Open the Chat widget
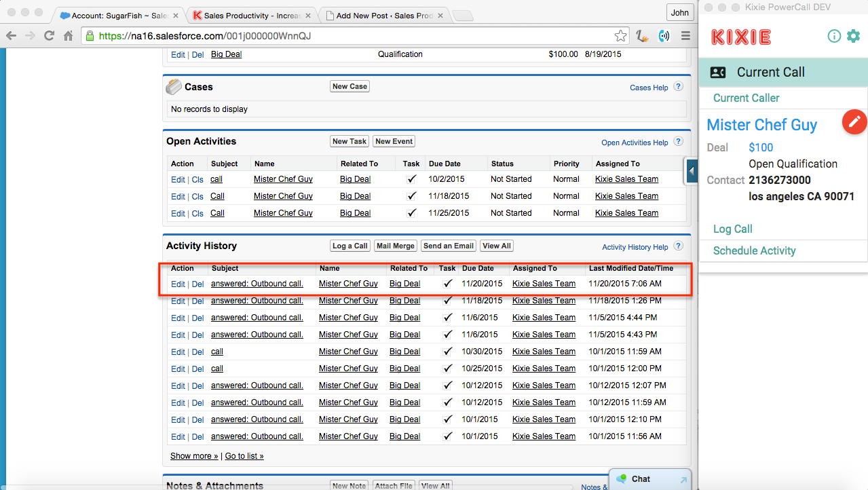Viewport: 868px width, 490px height. (x=649, y=479)
